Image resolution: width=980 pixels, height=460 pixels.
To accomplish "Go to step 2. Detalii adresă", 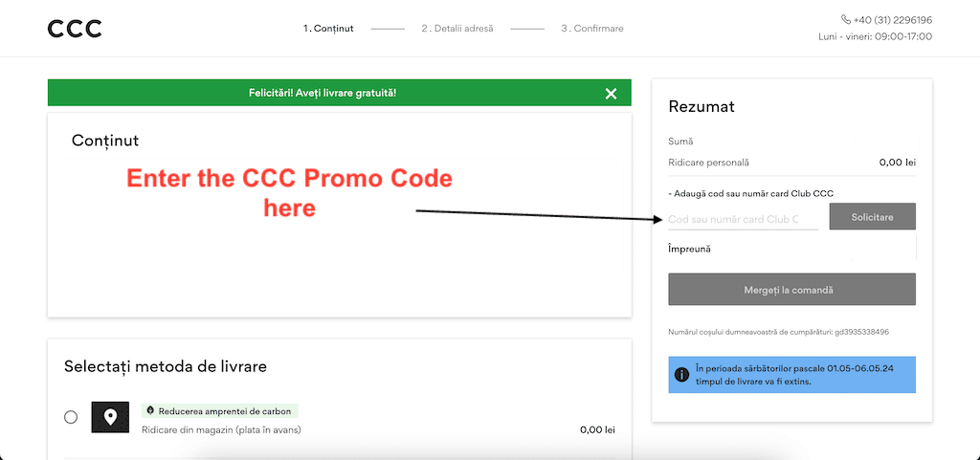I will pos(457,29).
